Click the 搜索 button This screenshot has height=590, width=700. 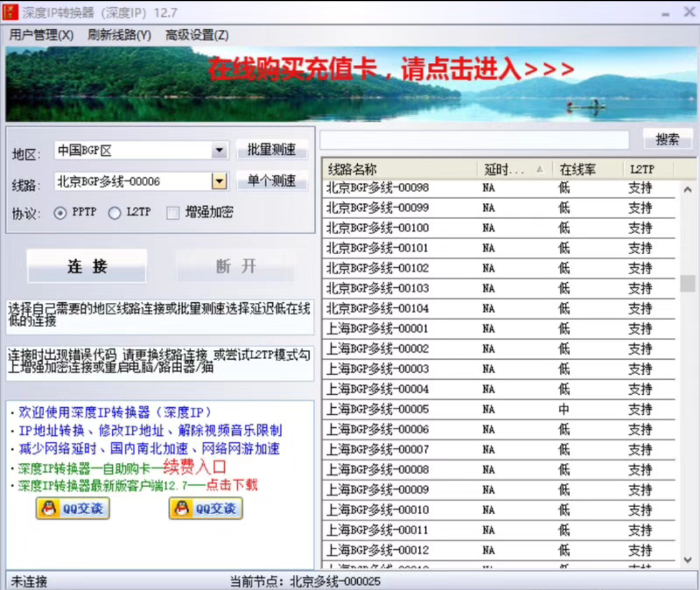pos(668,139)
